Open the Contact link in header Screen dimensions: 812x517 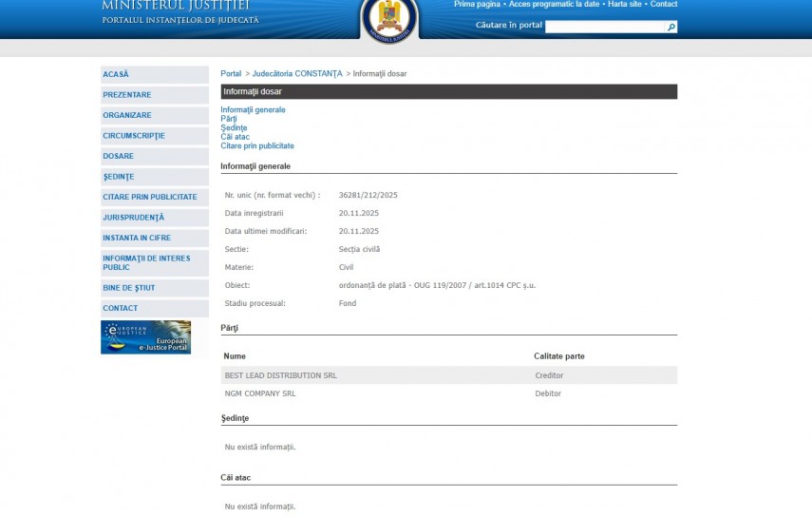(x=664, y=5)
